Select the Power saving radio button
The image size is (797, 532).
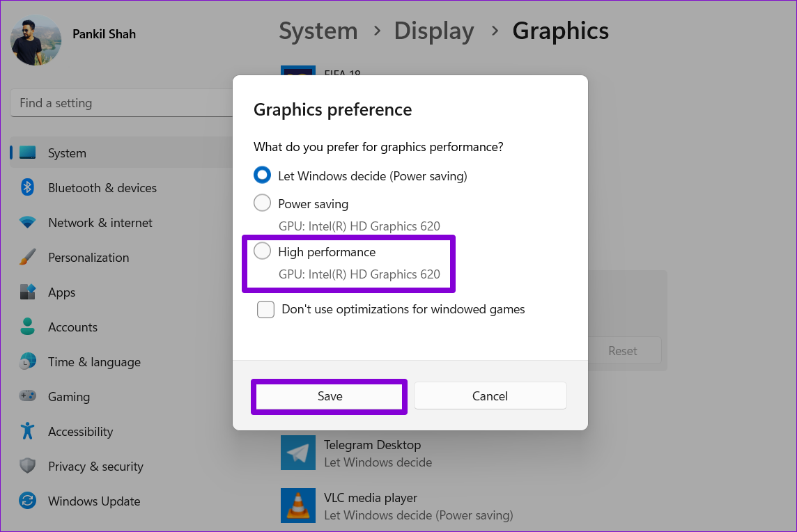(263, 203)
